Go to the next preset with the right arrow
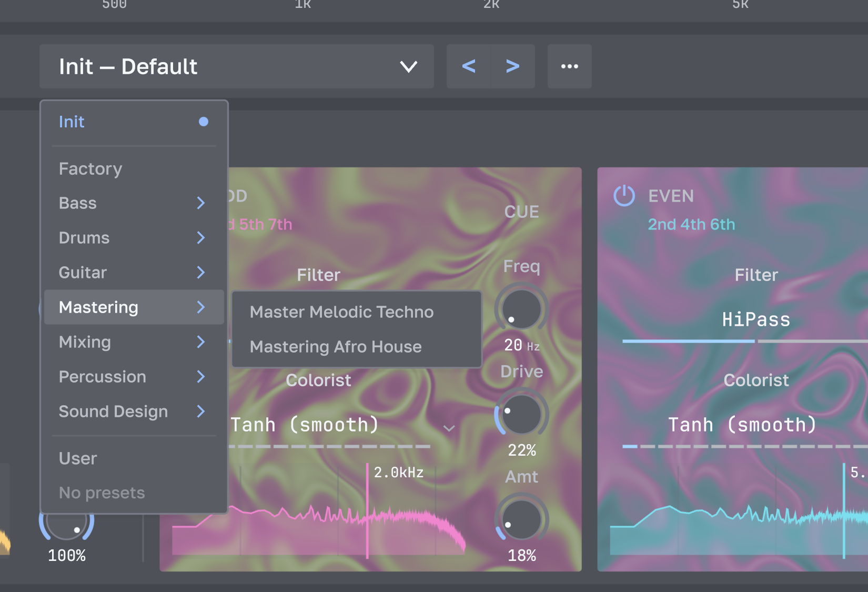This screenshot has width=868, height=592. coord(513,66)
